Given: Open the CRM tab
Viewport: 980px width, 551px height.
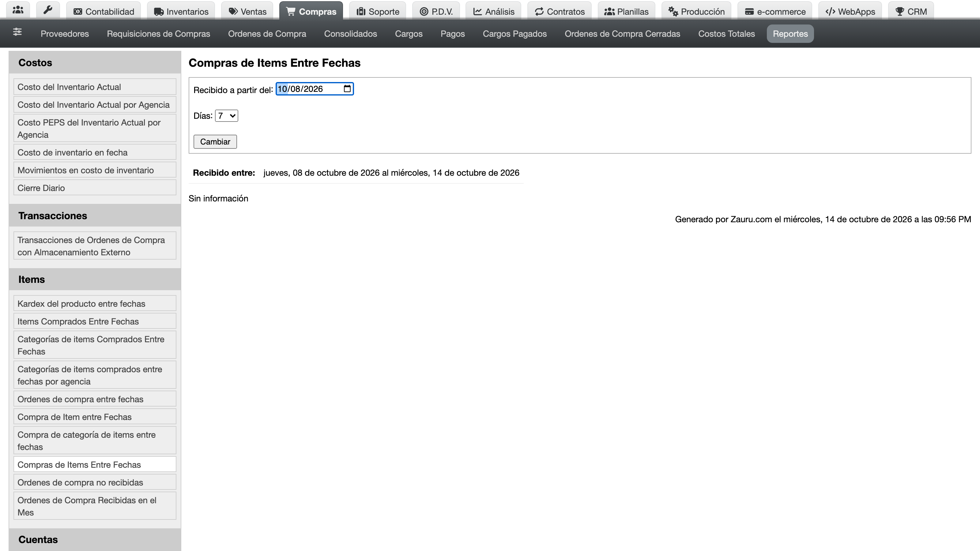Looking at the screenshot, I should 911,11.
